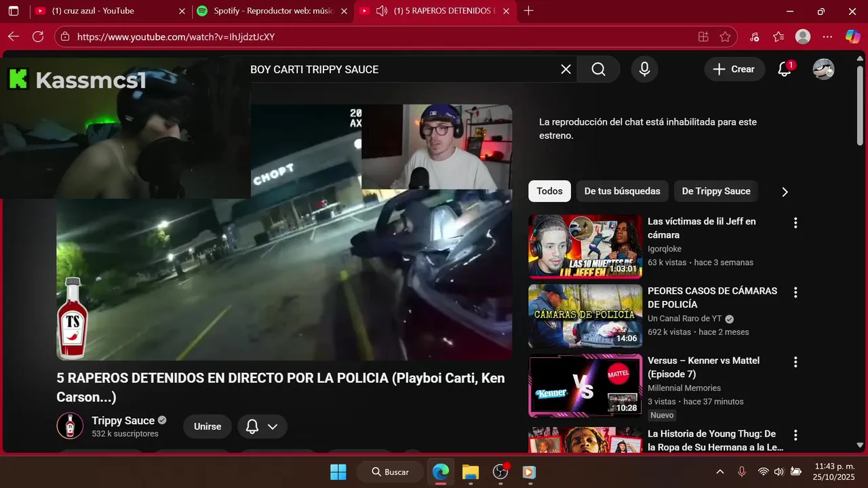Close the cruz azul YouTube tab

coord(181,11)
